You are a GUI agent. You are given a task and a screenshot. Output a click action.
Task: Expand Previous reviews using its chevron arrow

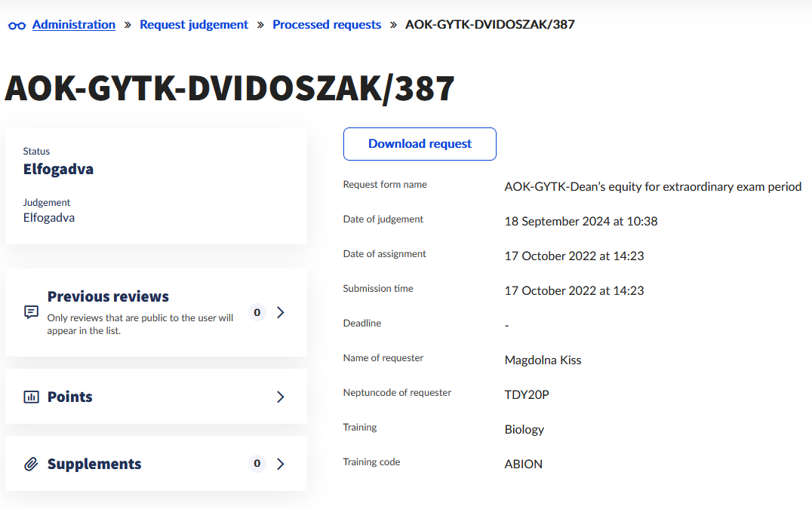coord(281,312)
